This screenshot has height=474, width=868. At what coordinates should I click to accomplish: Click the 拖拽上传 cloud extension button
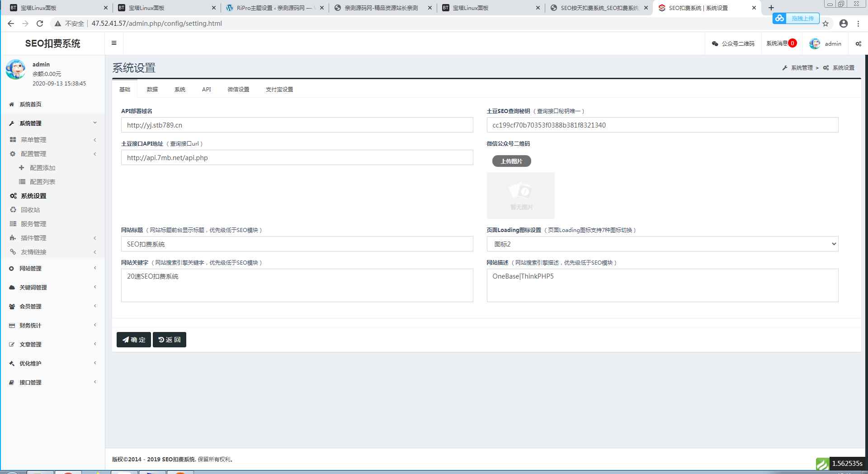click(796, 19)
